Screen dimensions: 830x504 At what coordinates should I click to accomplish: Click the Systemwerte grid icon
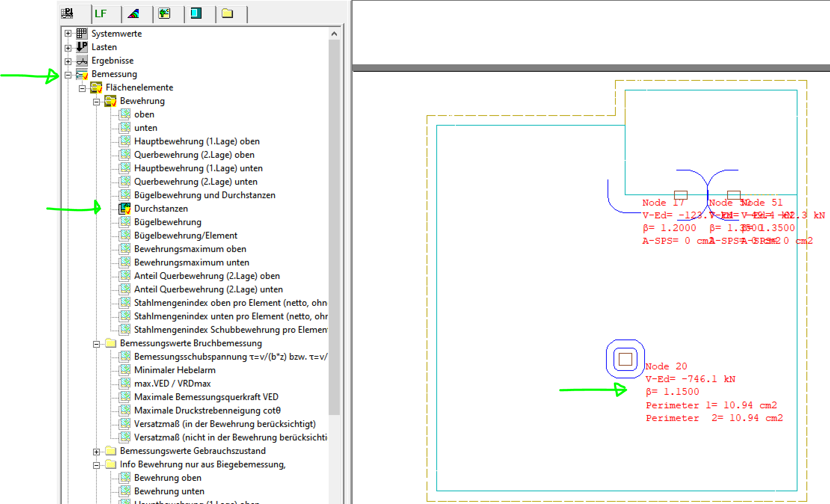tap(82, 33)
